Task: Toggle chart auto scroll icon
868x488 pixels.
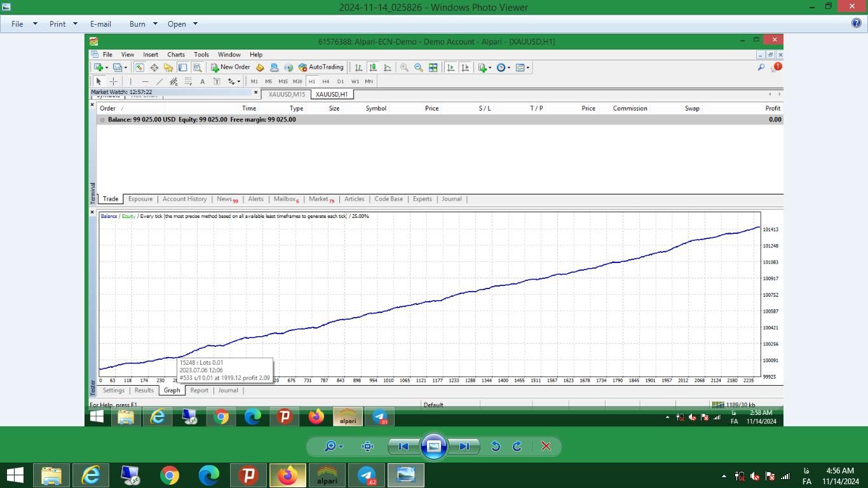Action: click(451, 67)
